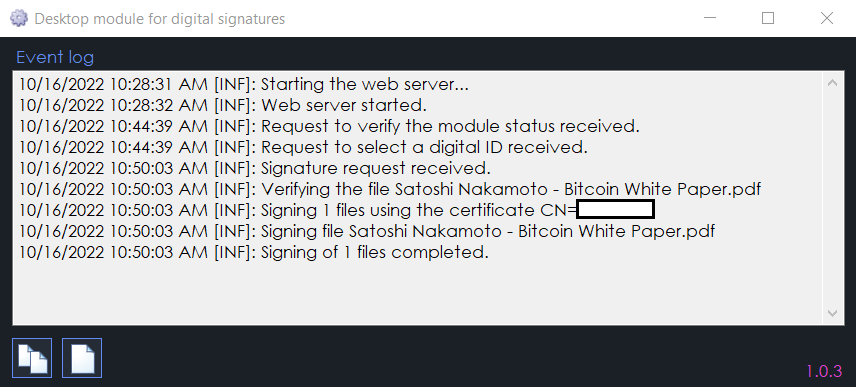Maximize the digital signatures window
Viewport: 856px width, 387px height.
click(x=768, y=18)
